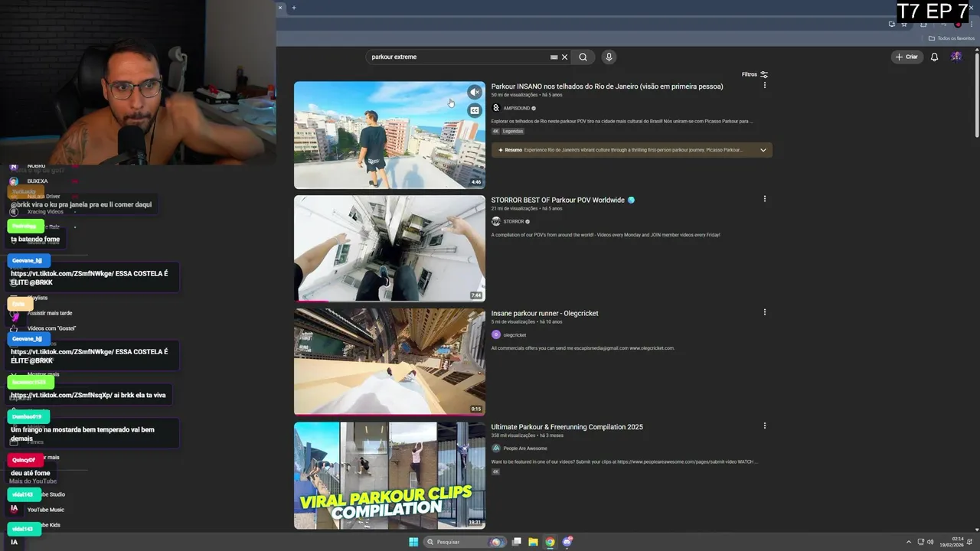Open YouTube notifications bell
Image resolution: width=980 pixels, height=551 pixels.
click(x=934, y=57)
